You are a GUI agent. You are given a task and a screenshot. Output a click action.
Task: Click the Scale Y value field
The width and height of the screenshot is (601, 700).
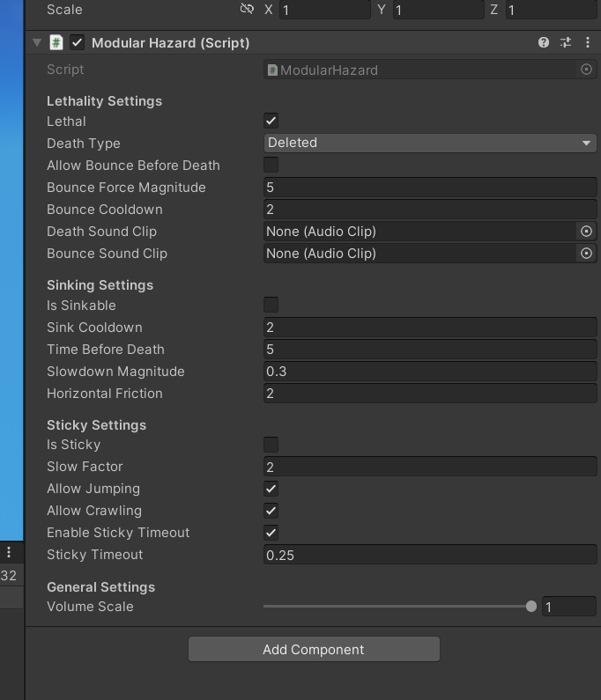pos(438,10)
